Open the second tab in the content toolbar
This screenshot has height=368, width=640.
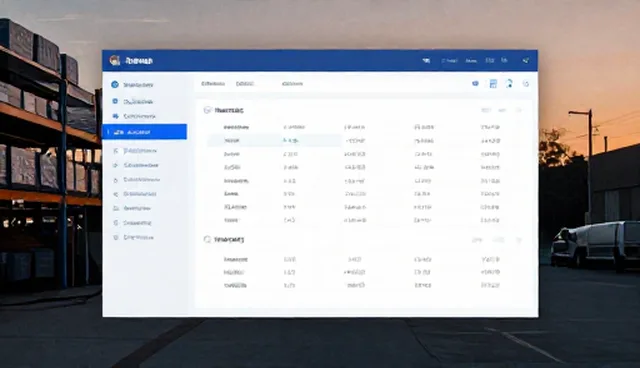tap(245, 84)
